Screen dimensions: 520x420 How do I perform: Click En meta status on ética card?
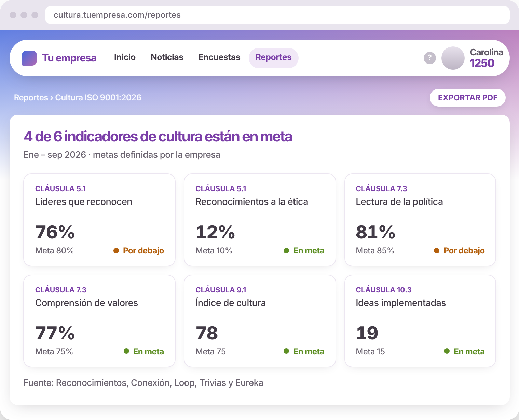[x=304, y=251]
